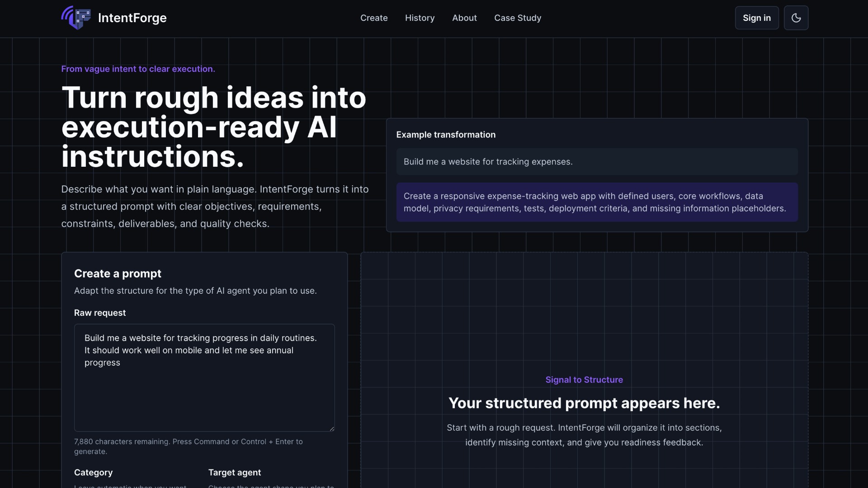Toggle the dark mode moon button

coord(796,18)
